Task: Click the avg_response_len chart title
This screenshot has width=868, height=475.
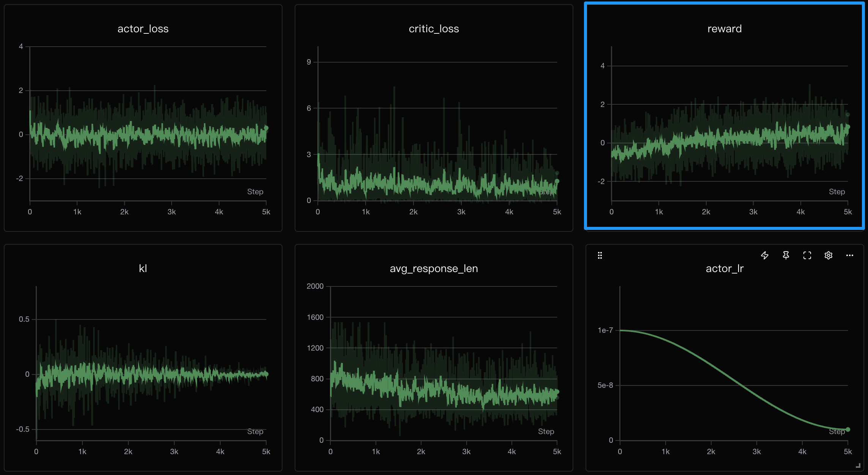Action: click(434, 269)
